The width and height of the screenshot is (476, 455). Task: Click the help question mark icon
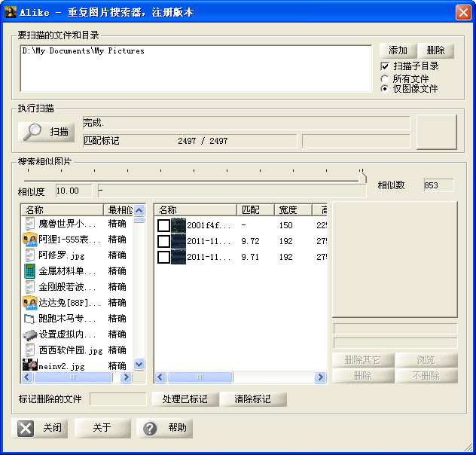pos(150,429)
